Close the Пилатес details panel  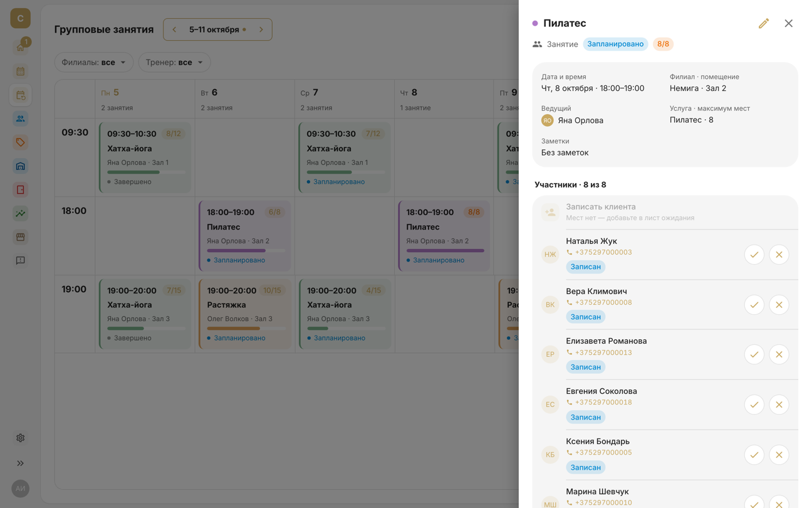coord(788,23)
